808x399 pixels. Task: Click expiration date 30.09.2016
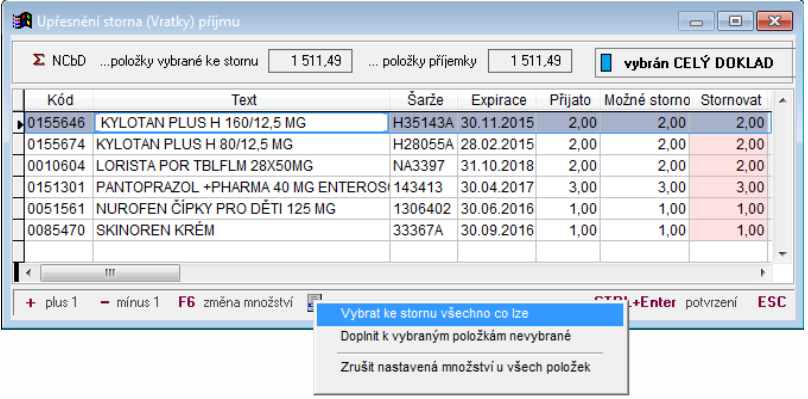(x=497, y=230)
